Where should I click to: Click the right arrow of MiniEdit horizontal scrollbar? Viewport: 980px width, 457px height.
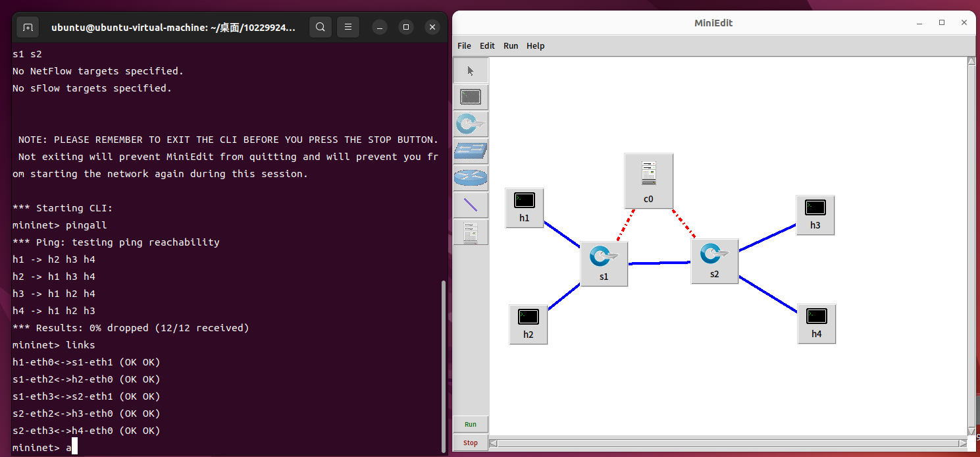coord(962,443)
